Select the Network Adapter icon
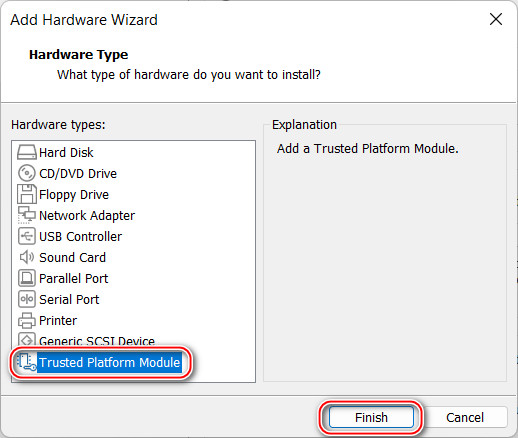This screenshot has height=438, width=518. click(27, 215)
